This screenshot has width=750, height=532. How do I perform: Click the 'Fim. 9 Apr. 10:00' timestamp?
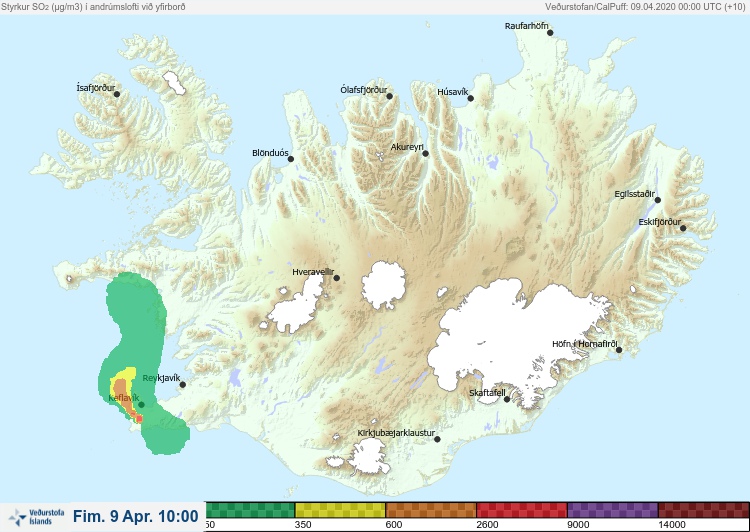click(x=135, y=516)
